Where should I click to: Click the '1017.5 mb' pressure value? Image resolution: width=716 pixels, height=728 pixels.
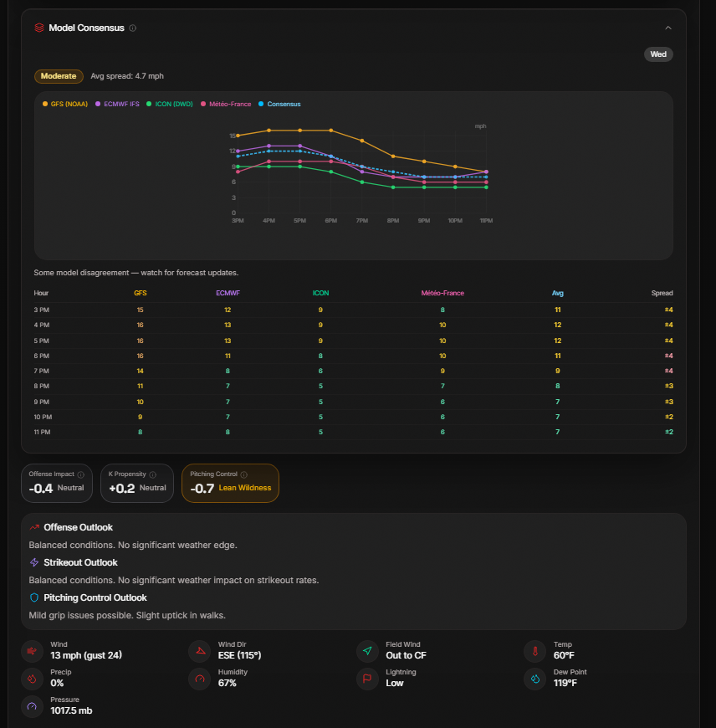(x=71, y=710)
